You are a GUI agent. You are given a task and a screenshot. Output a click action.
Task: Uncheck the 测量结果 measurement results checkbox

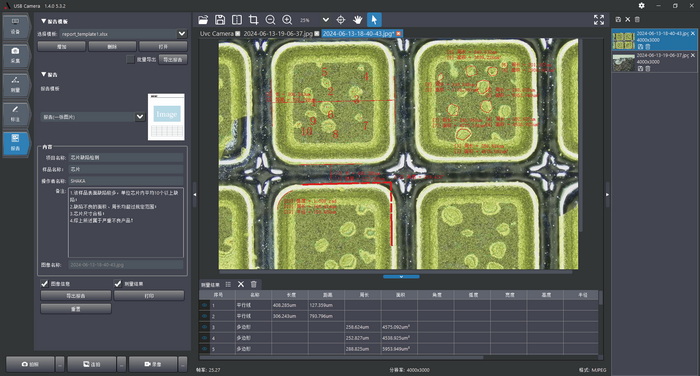pos(117,284)
